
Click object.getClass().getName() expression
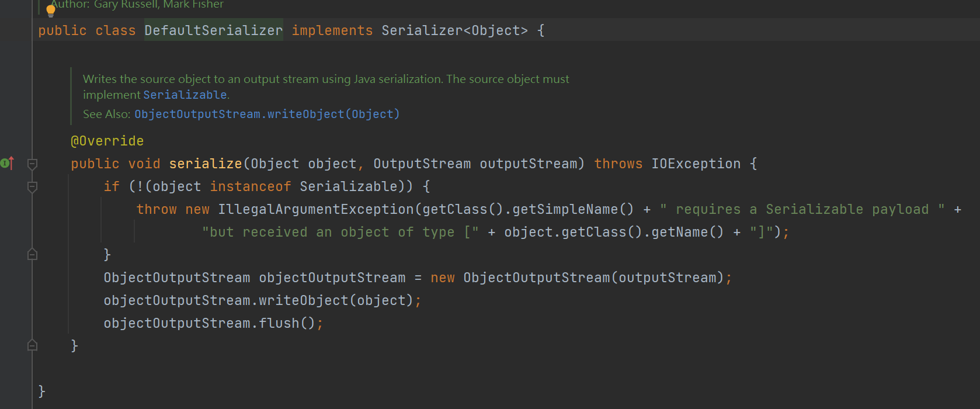[614, 232]
